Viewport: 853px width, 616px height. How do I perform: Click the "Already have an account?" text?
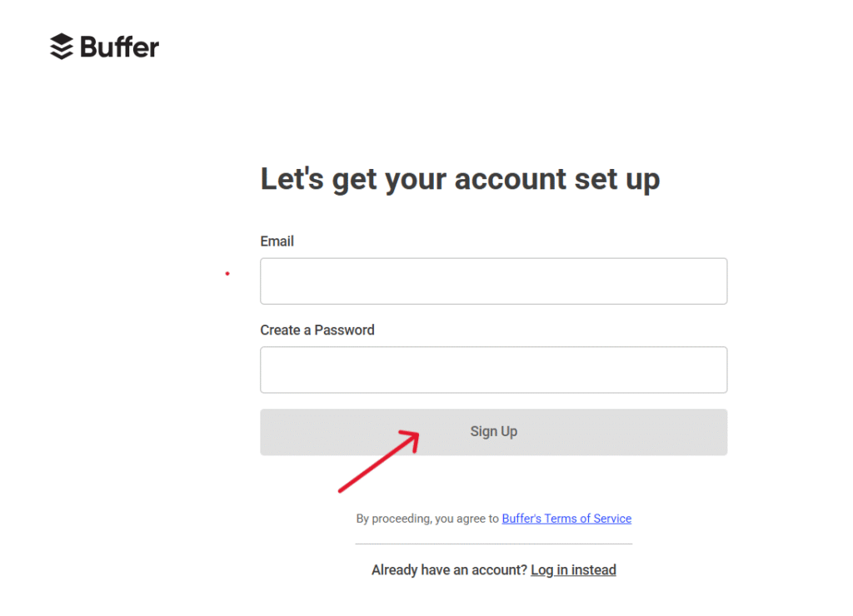[449, 570]
